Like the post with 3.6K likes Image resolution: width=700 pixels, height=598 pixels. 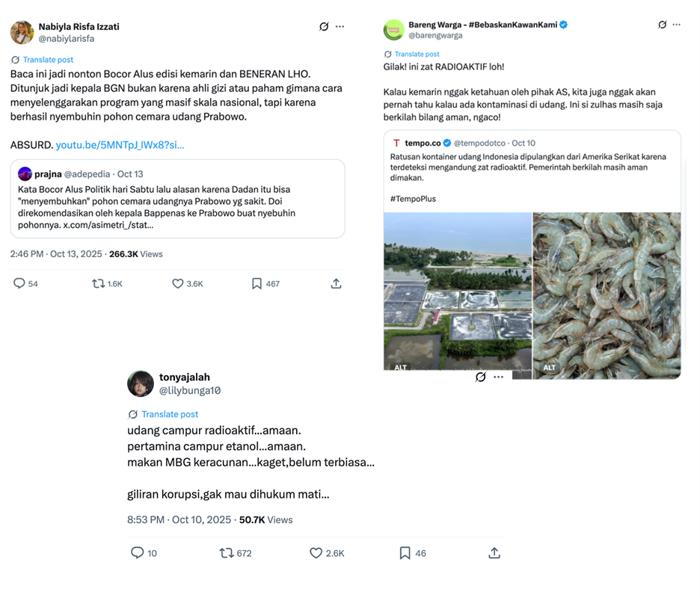coord(178,284)
